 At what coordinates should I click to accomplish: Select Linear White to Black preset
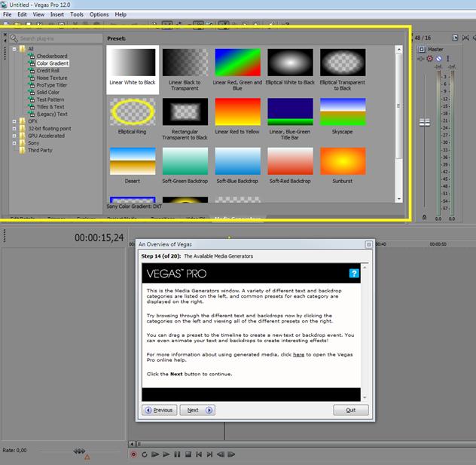coord(133,70)
